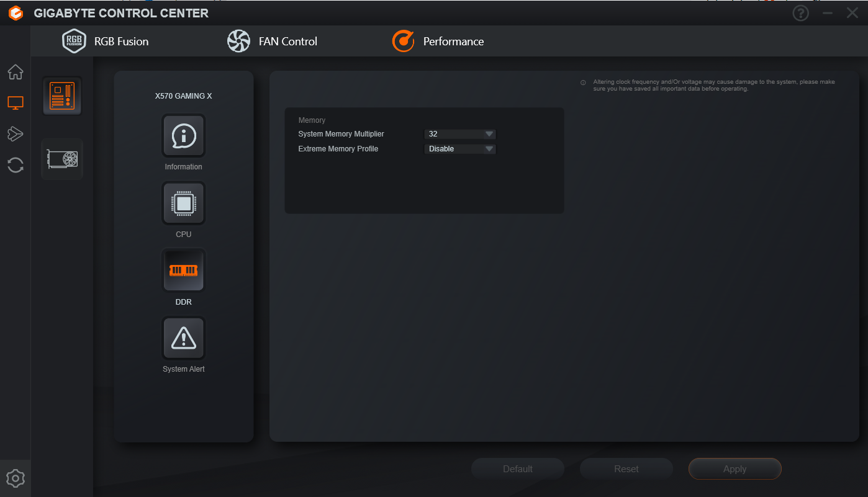The height and width of the screenshot is (497, 868).
Task: Close the Gigabyte Control Center window
Action: [852, 13]
